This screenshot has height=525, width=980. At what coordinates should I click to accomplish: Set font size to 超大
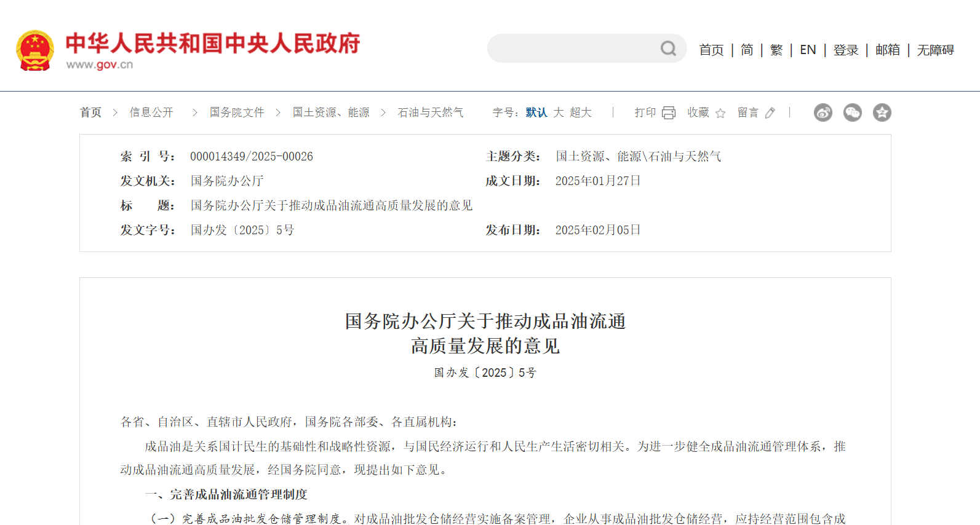click(580, 112)
